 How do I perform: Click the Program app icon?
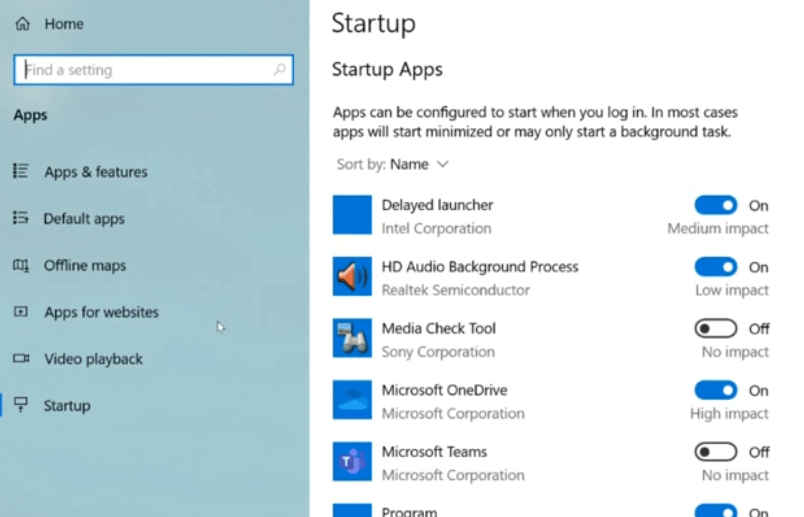(352, 510)
